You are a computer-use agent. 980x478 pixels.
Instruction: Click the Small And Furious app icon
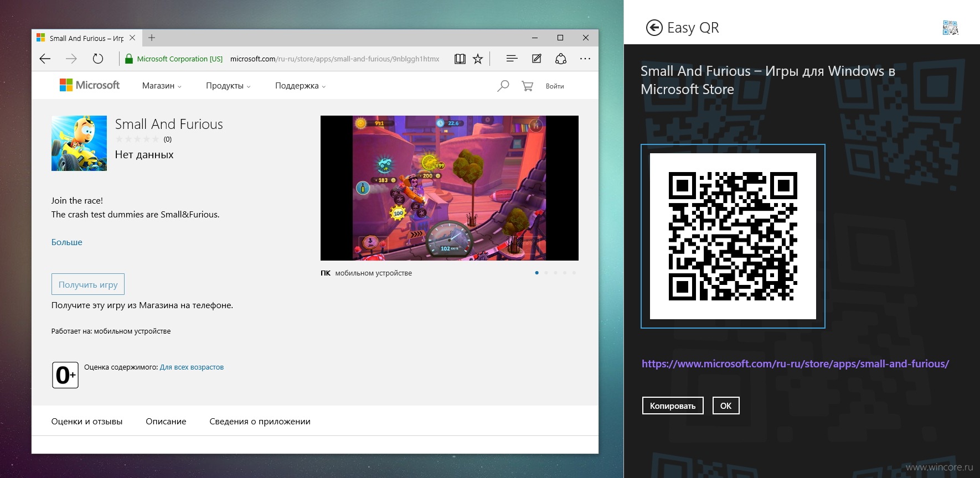(x=79, y=143)
